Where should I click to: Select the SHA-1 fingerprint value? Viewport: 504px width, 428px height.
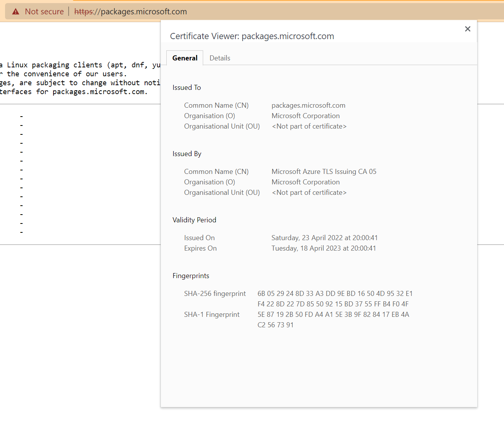pyautogui.click(x=333, y=320)
